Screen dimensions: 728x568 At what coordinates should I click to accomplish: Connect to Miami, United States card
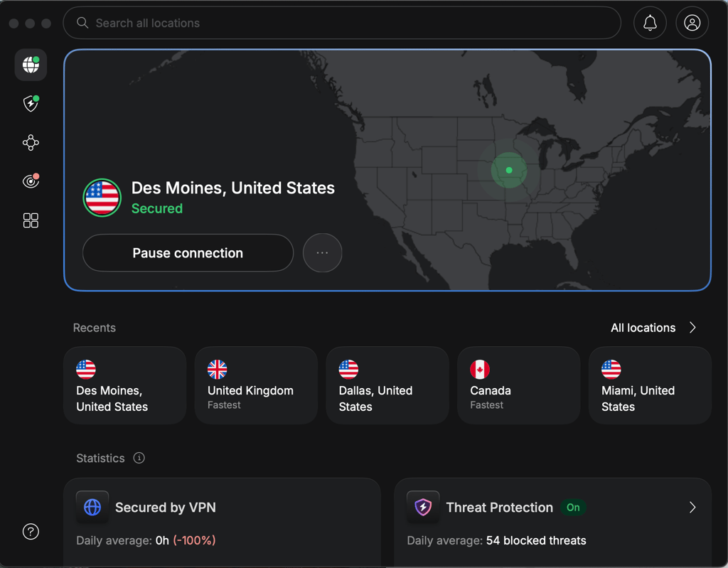click(650, 385)
